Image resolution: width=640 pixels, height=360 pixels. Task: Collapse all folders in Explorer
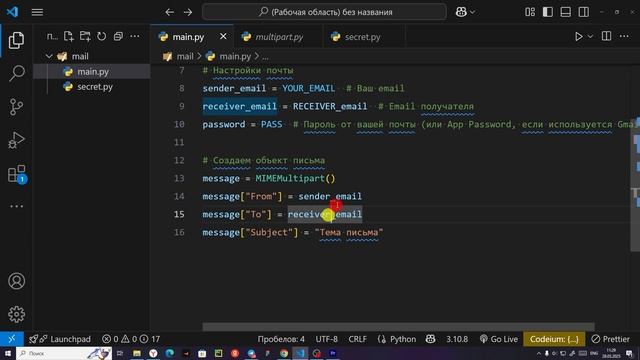pyautogui.click(x=118, y=36)
